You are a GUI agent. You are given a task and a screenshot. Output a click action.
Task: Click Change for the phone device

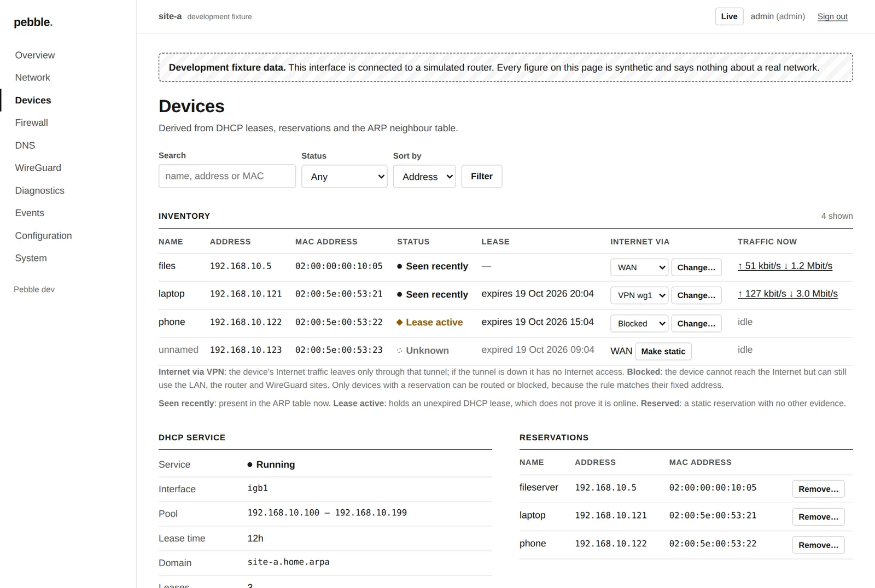[x=696, y=323]
